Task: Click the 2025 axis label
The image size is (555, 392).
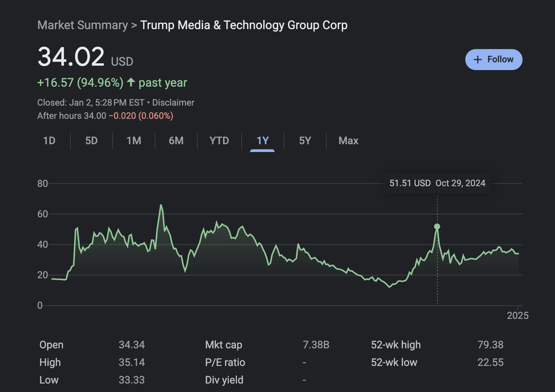Action: point(517,315)
